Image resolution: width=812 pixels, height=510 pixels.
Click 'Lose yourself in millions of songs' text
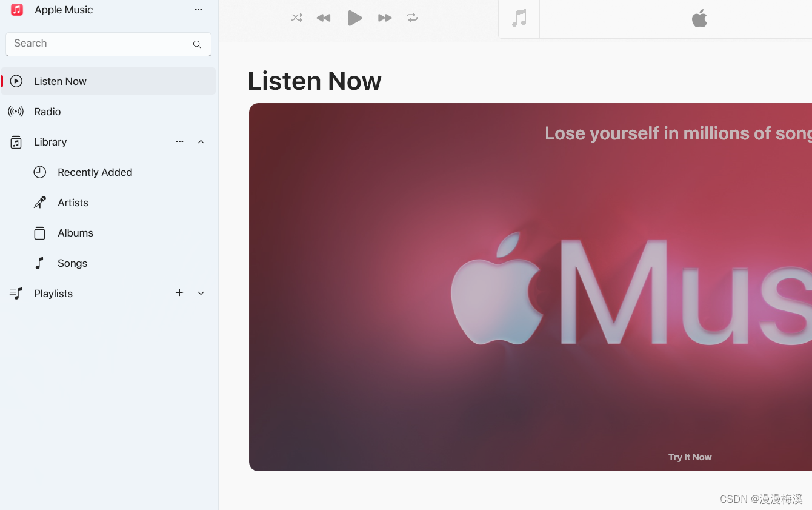pyautogui.click(x=678, y=133)
